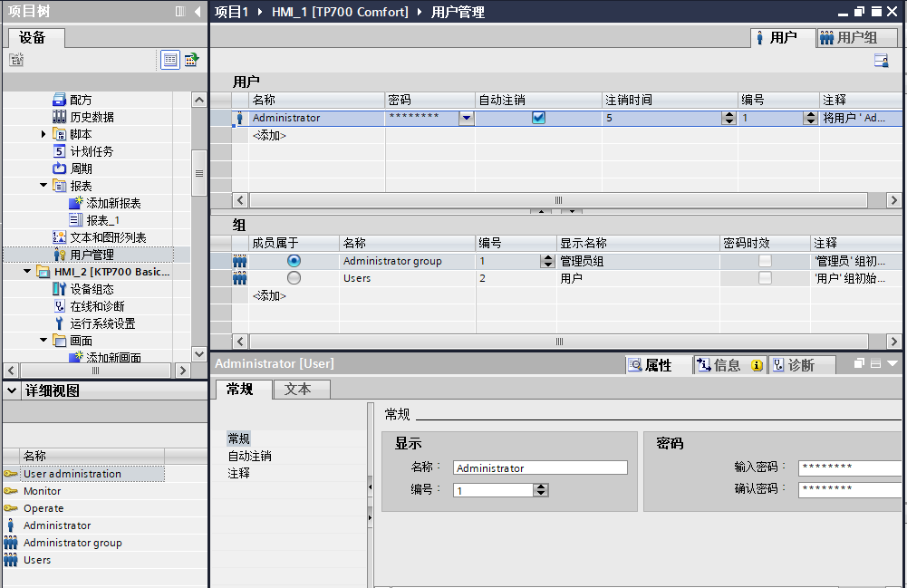This screenshot has width=907, height=588.
Task: Click the project tree vertical scrollbar thumb
Action: point(199,173)
